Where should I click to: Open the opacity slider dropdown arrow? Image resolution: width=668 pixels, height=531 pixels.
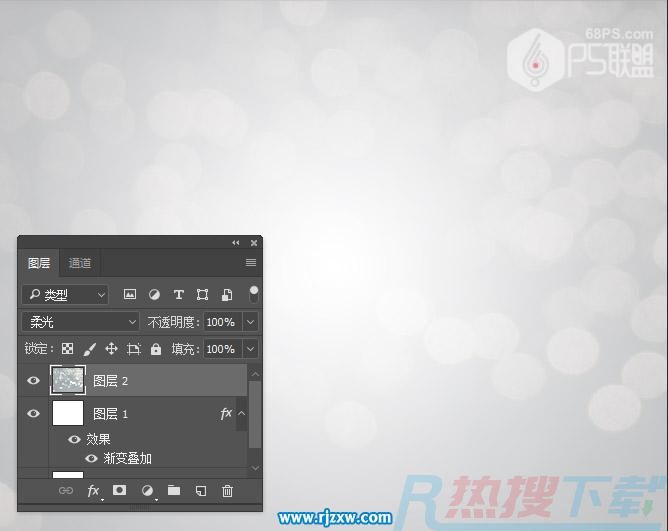point(250,322)
